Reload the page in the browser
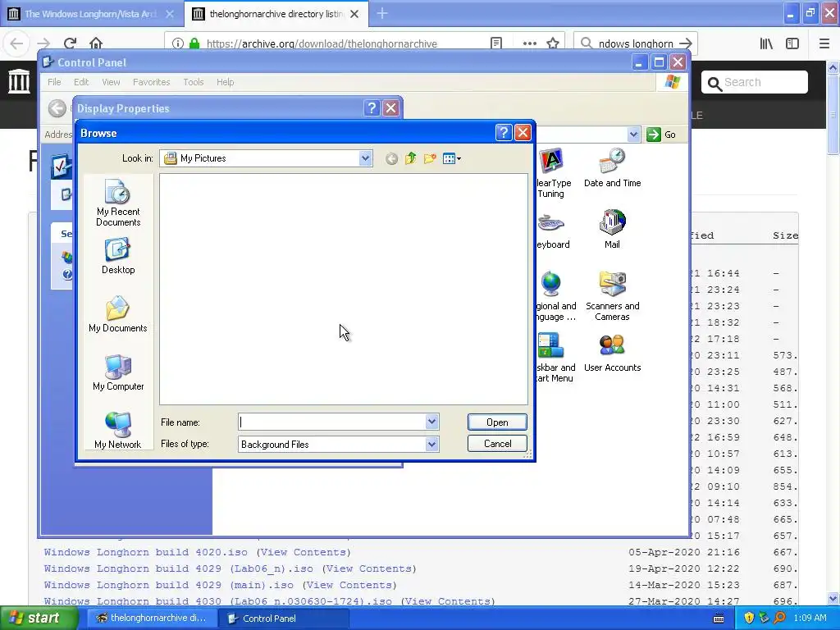 [70, 43]
